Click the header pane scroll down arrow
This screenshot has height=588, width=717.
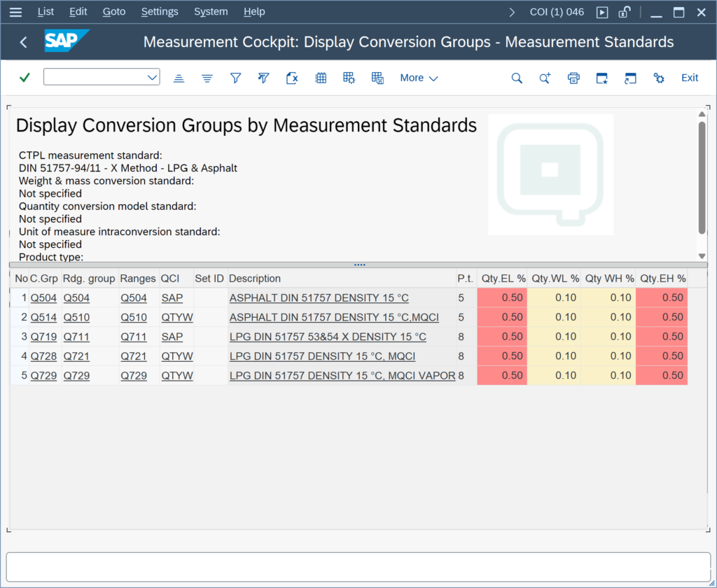[x=702, y=256]
